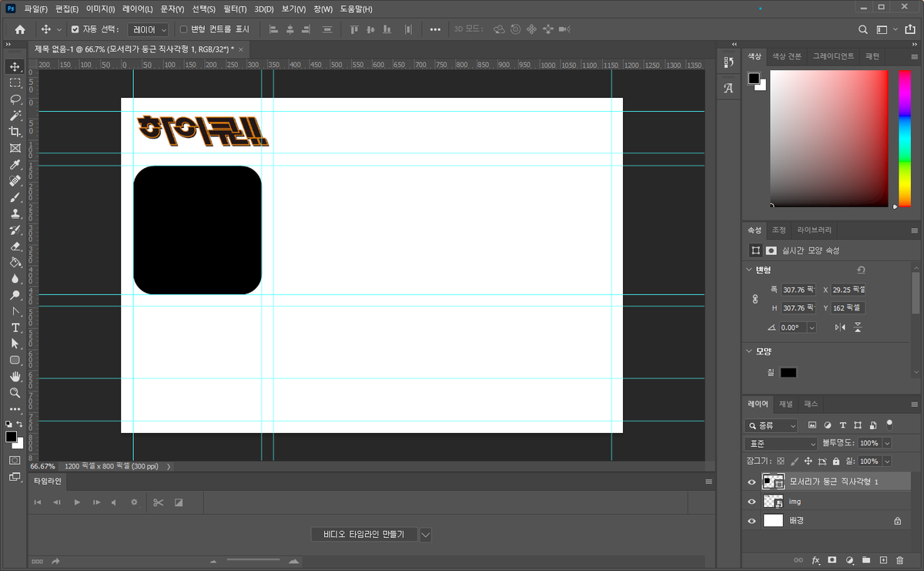924x571 pixels.
Task: Select the Pen tool
Action: coord(15,312)
